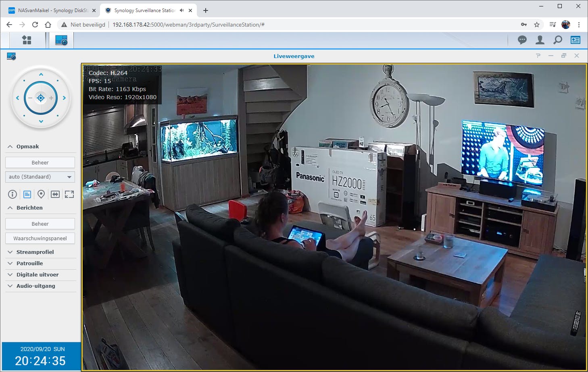Move camera diagonally down-left with PTZ dot
588x372 pixels.
click(x=24, y=116)
